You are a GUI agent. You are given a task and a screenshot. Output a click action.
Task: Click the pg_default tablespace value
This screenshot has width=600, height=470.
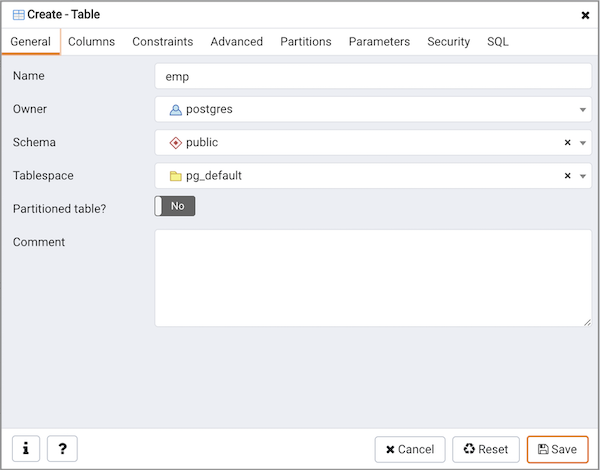coord(214,176)
